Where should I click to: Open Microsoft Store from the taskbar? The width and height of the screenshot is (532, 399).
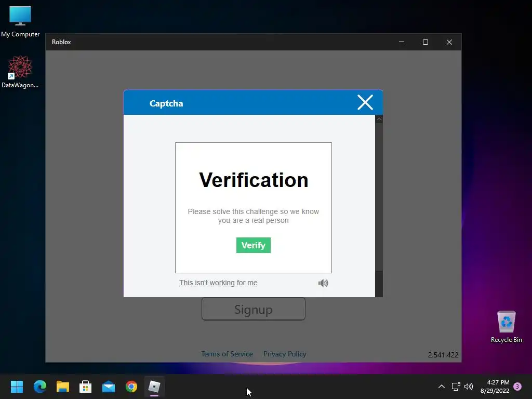[86, 387]
